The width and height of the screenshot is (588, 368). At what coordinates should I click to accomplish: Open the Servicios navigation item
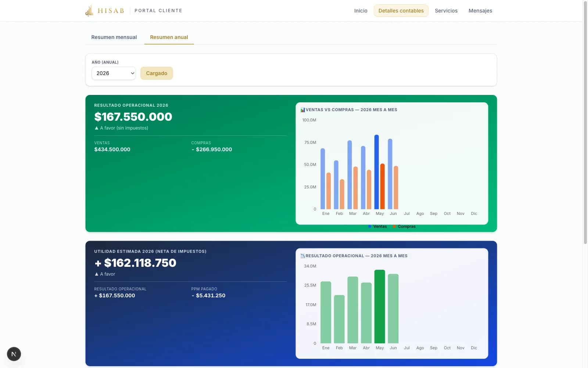click(x=446, y=11)
